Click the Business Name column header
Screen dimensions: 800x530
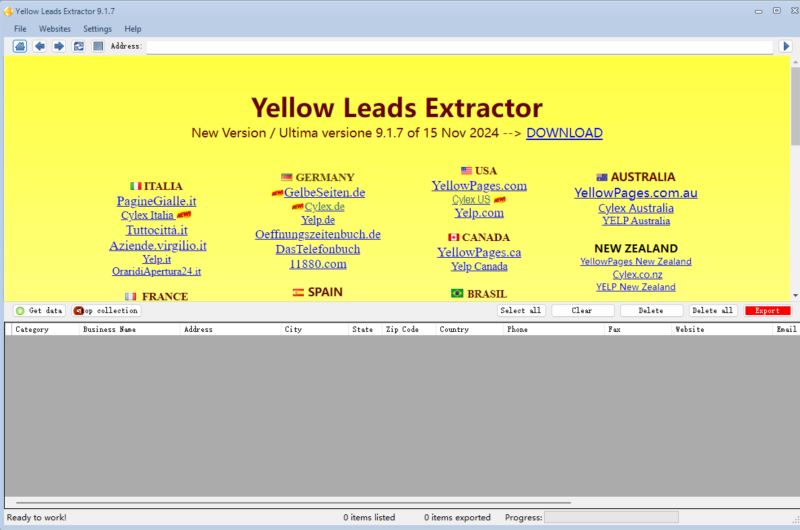coord(130,330)
